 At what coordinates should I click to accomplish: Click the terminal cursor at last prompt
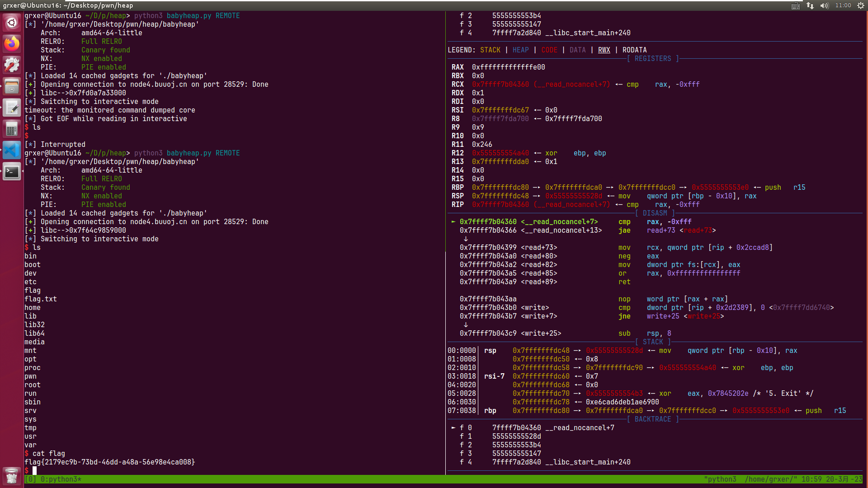point(34,470)
